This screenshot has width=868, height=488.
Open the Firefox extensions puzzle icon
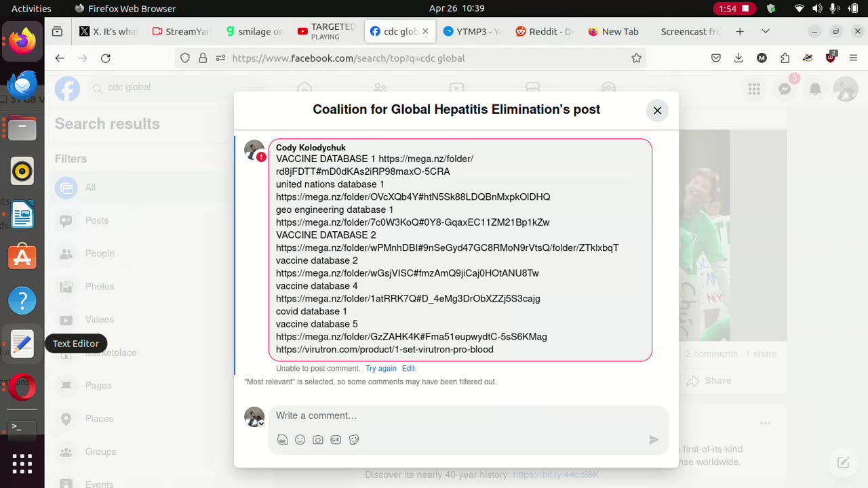tap(785, 58)
